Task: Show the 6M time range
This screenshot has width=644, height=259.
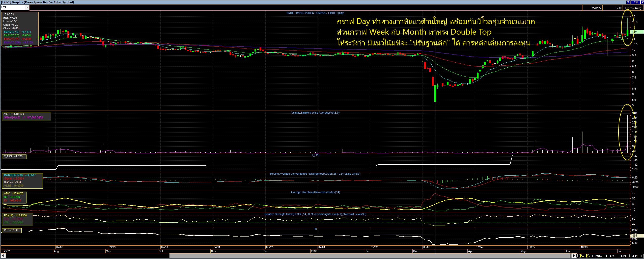Action: pos(623,256)
